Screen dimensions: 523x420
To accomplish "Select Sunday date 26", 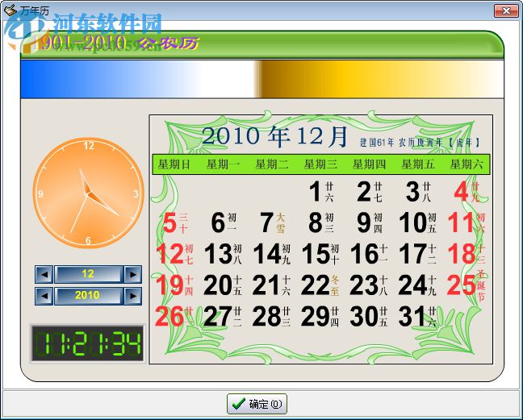I will (x=174, y=316).
